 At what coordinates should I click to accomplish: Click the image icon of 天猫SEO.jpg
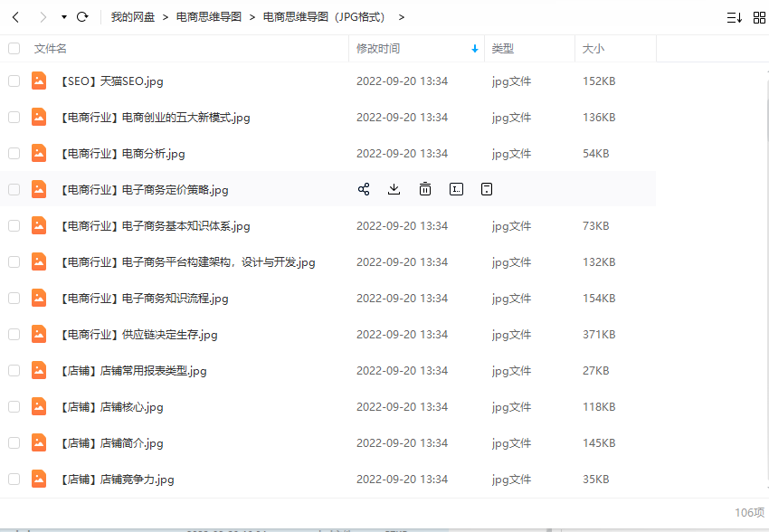tap(39, 81)
